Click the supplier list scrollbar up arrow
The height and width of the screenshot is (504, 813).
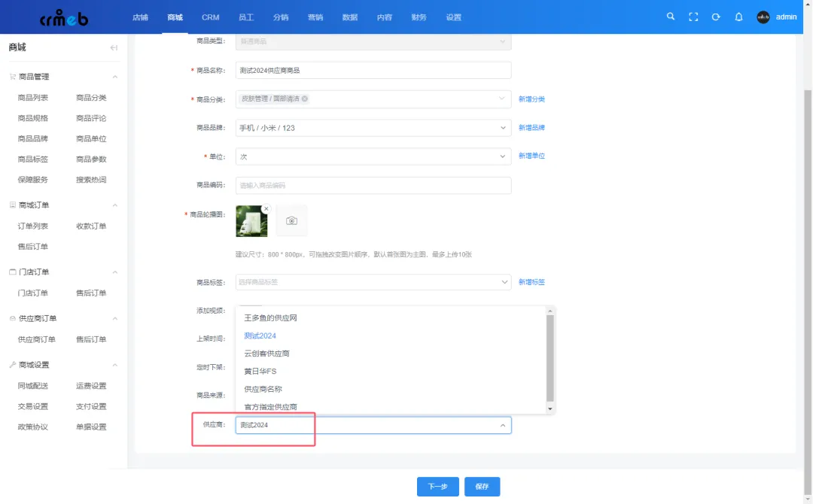550,311
